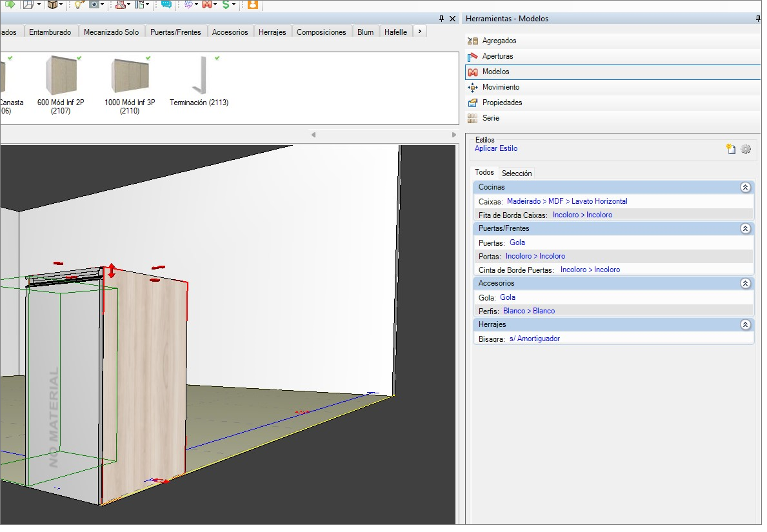The image size is (767, 532).
Task: Click the orange user profile icon
Action: 252,5
